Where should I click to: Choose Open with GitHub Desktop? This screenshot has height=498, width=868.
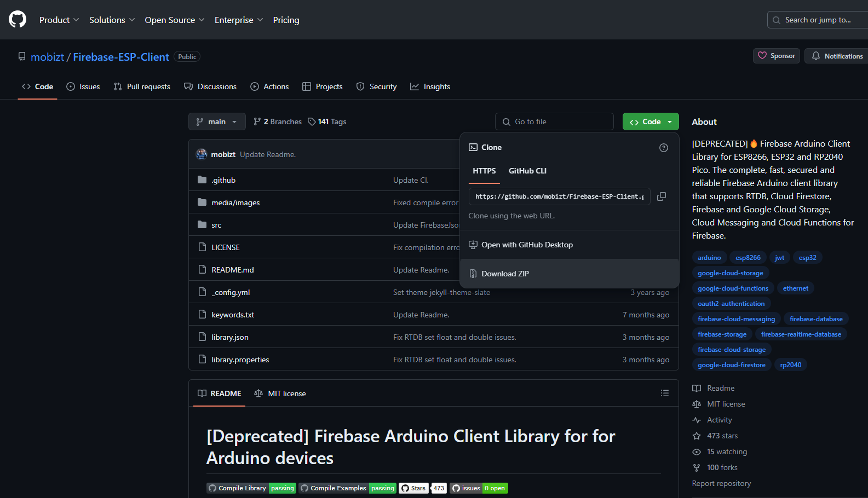(x=527, y=245)
